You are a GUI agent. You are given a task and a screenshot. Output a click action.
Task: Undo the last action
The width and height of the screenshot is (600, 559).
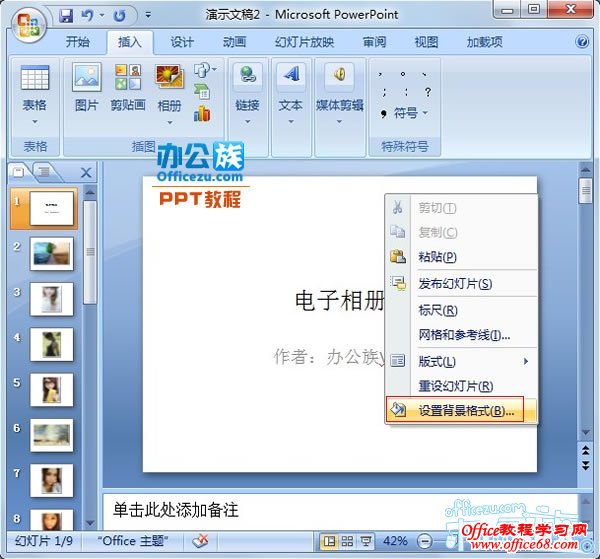87,15
